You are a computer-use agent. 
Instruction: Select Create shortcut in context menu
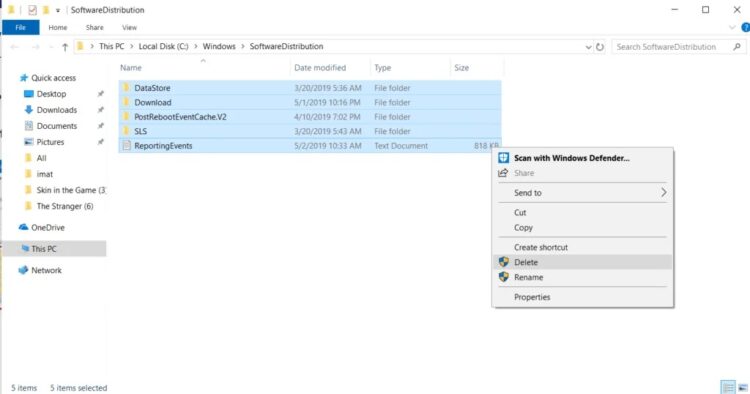click(582, 247)
